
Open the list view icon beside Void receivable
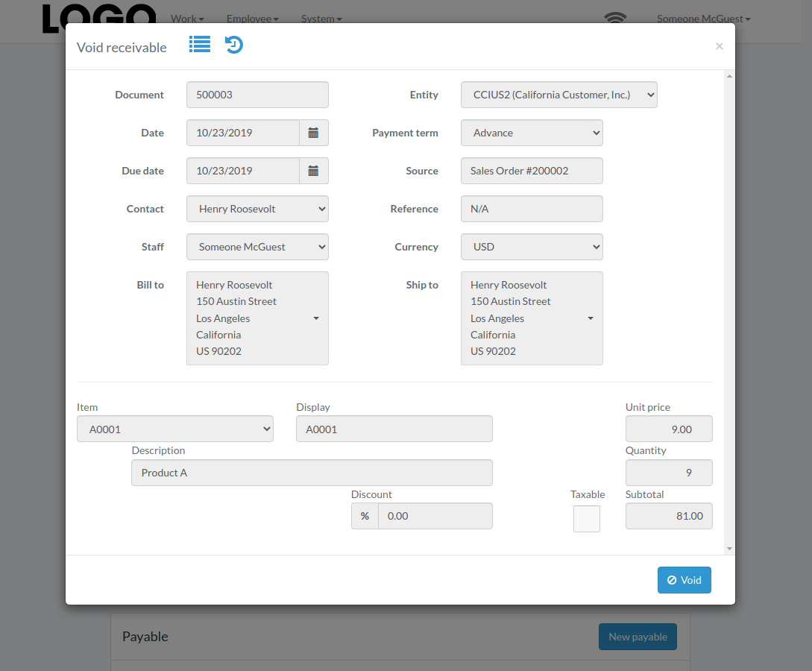click(200, 45)
